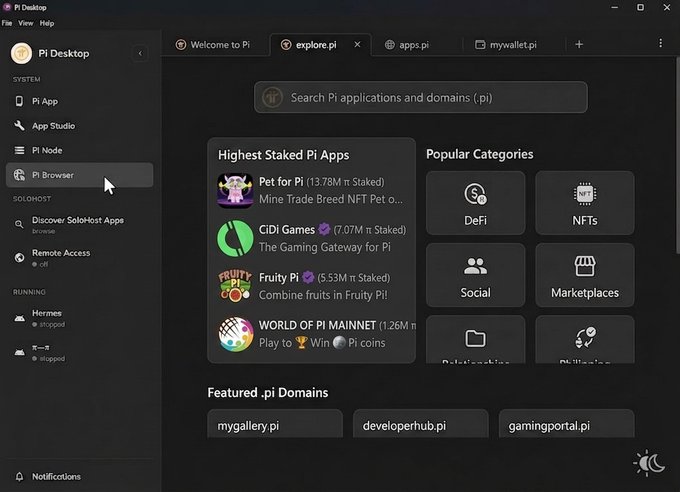Image resolution: width=680 pixels, height=492 pixels.
Task: Click the Remote Access globe icon
Action: point(19,258)
